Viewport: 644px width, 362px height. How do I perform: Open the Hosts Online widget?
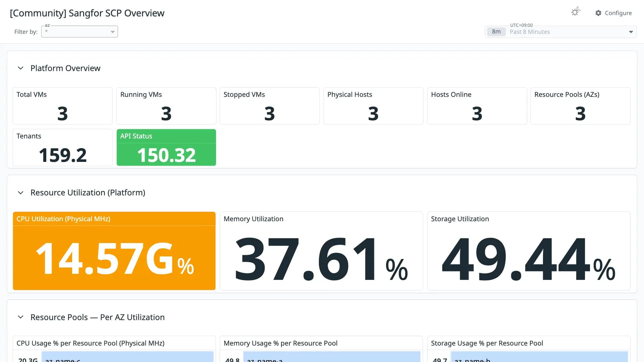477,106
